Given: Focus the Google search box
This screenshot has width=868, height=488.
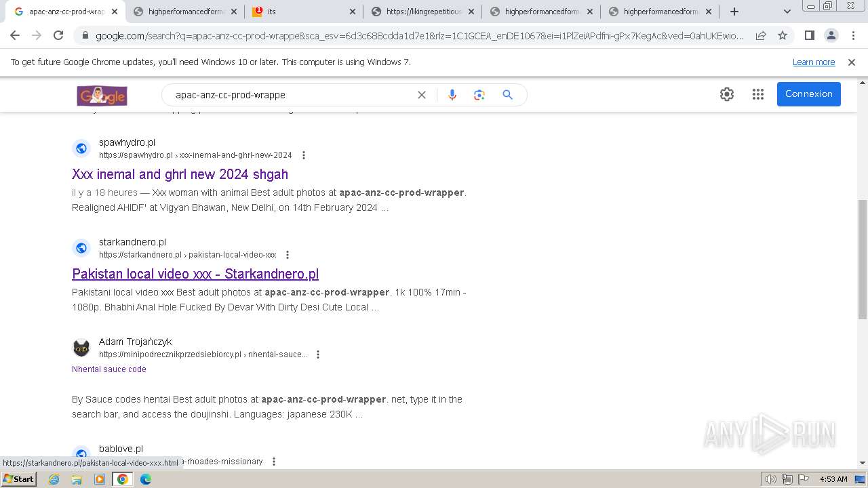Looking at the screenshot, I should point(292,95).
